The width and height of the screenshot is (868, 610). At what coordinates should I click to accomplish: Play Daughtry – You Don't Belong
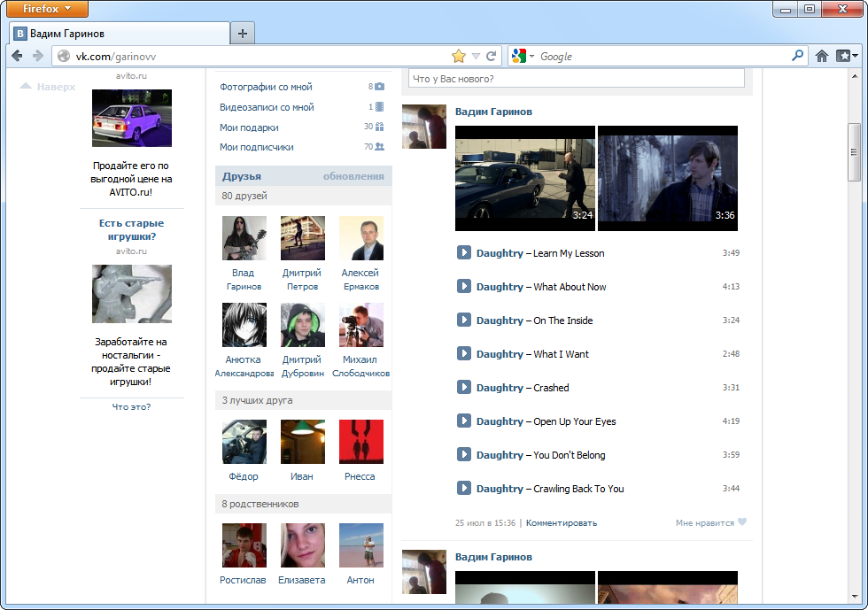(x=463, y=454)
